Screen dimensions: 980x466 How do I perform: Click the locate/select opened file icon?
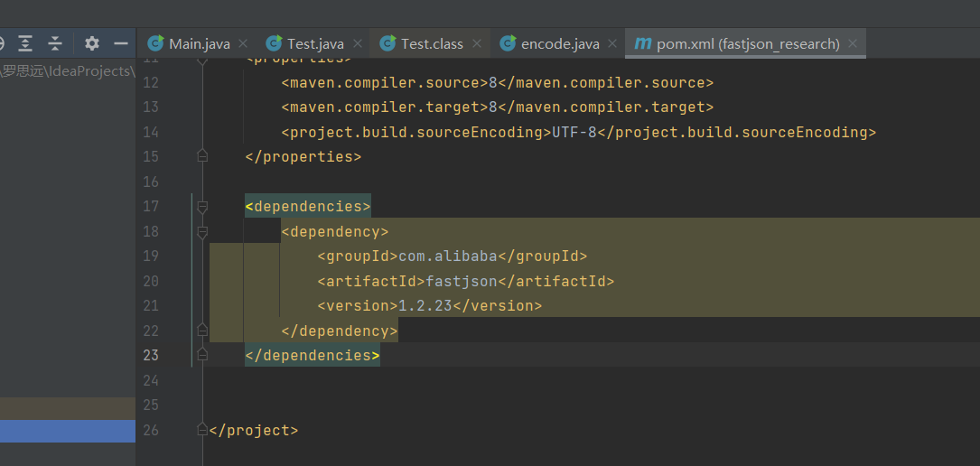click(2, 43)
